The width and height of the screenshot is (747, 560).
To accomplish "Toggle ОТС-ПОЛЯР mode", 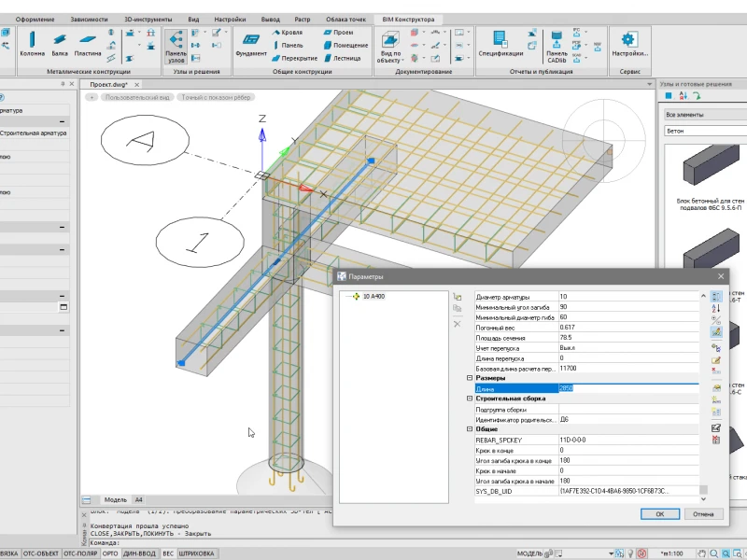I will tap(80, 553).
